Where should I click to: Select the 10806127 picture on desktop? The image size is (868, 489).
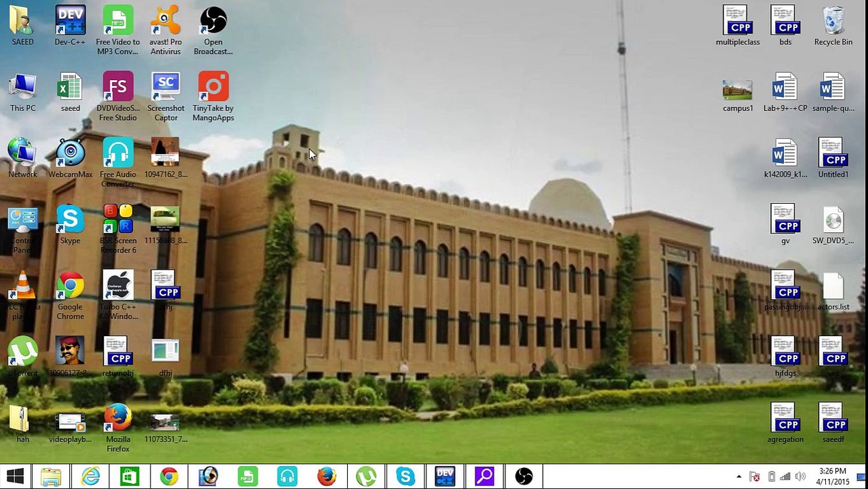70,357
